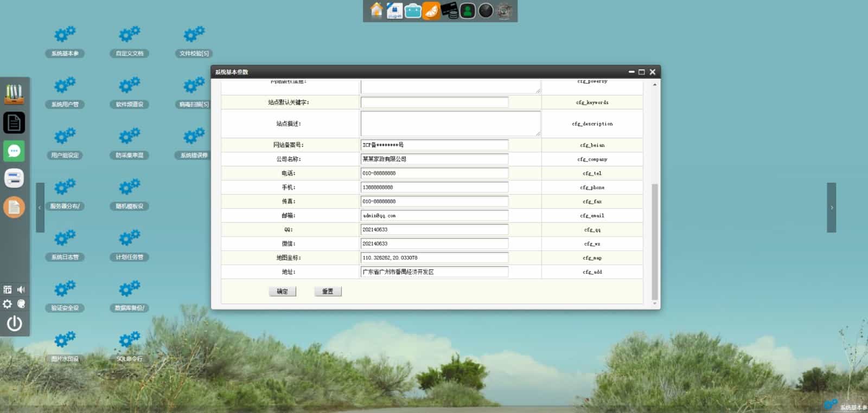
Task: Click the speaker volume icon in left sidebar
Action: 21,289
